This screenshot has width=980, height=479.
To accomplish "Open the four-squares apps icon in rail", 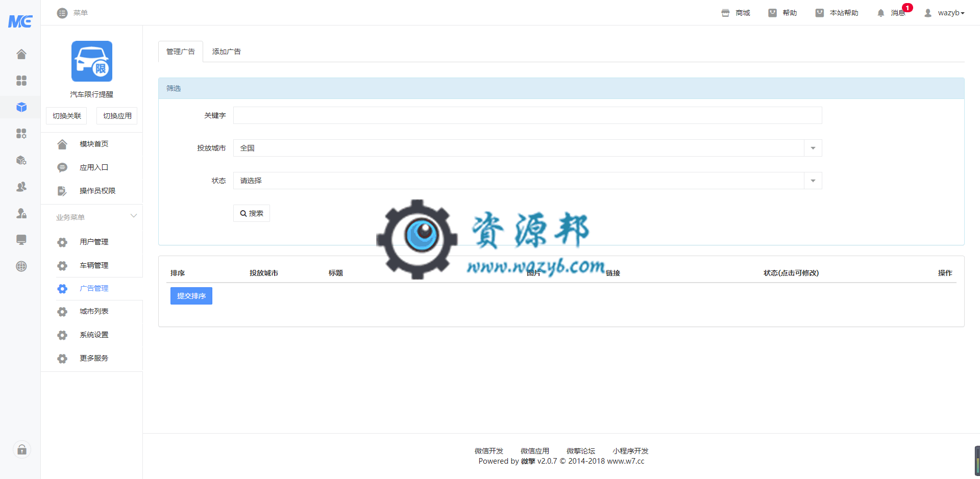I will tap(21, 81).
